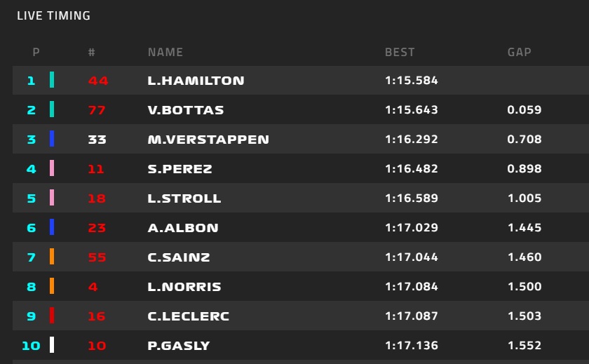Click the pink team color bar beside S.Perez
This screenshot has height=364, width=589.
(x=52, y=168)
